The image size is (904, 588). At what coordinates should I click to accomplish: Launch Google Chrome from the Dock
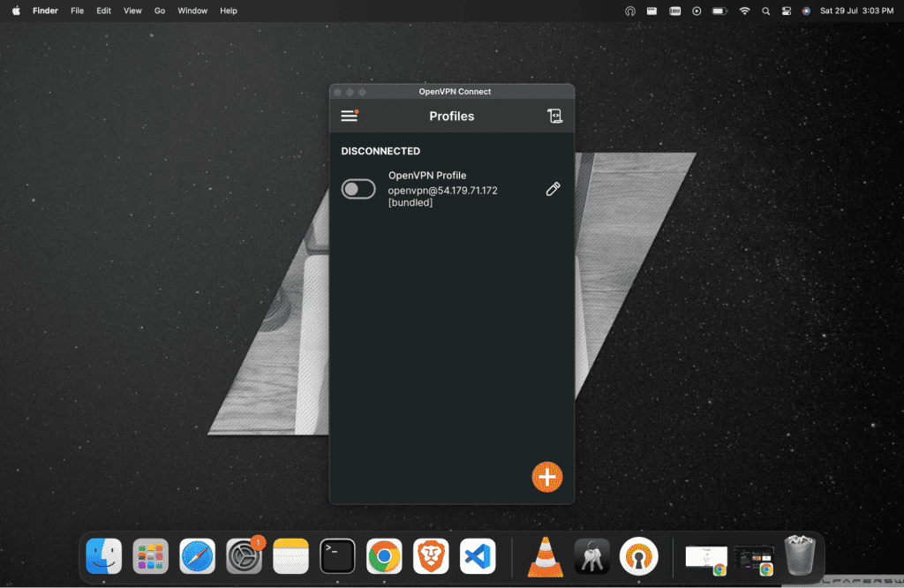click(384, 556)
